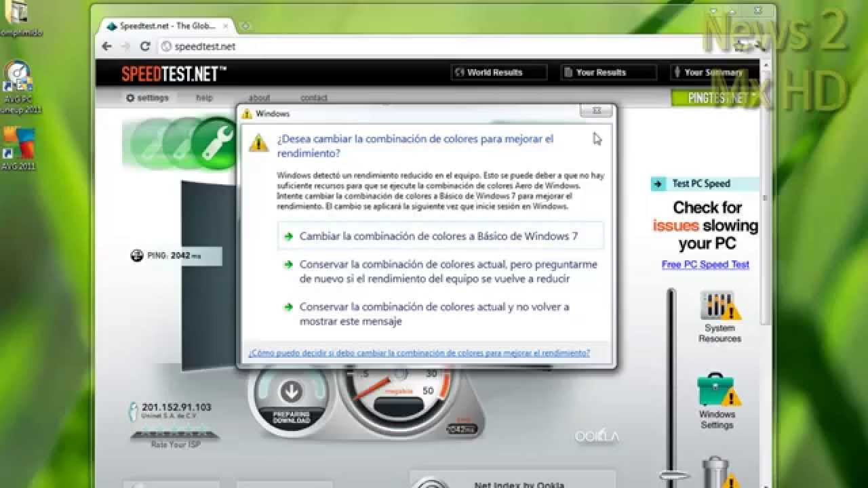Click the SPEEDTEST.NET logo
The image size is (868, 488).
pos(174,73)
